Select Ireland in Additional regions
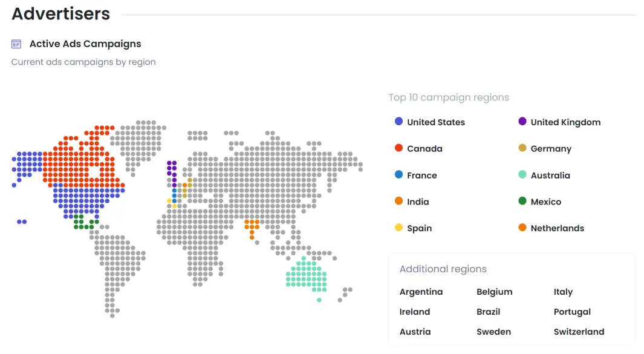This screenshot has width=644, height=354. 414,312
